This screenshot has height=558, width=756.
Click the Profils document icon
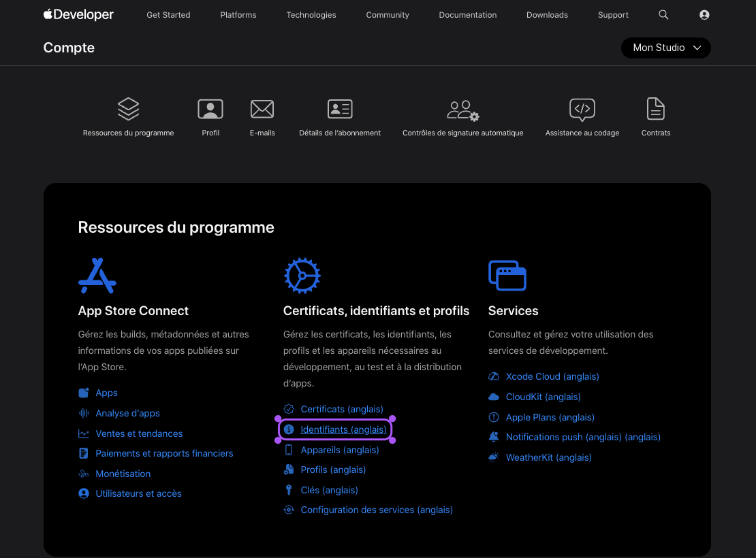[x=289, y=470]
